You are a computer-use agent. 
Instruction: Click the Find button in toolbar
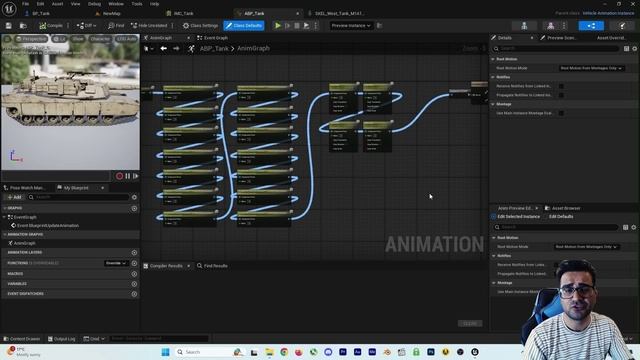pyautogui.click(x=116, y=26)
